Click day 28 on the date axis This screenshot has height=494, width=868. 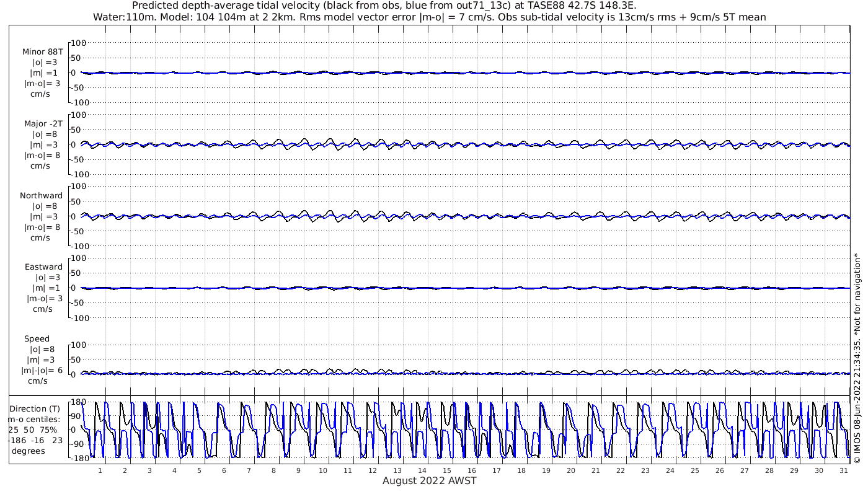pos(769,470)
